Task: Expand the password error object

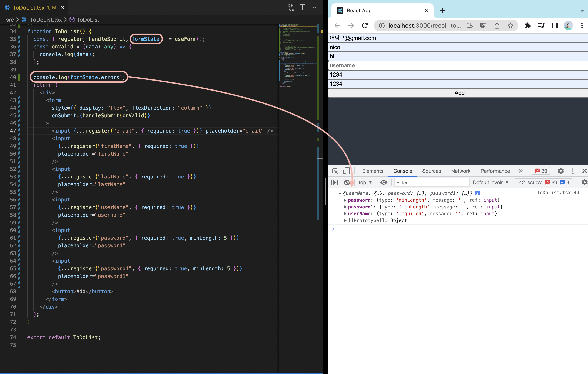Action: tap(345, 200)
